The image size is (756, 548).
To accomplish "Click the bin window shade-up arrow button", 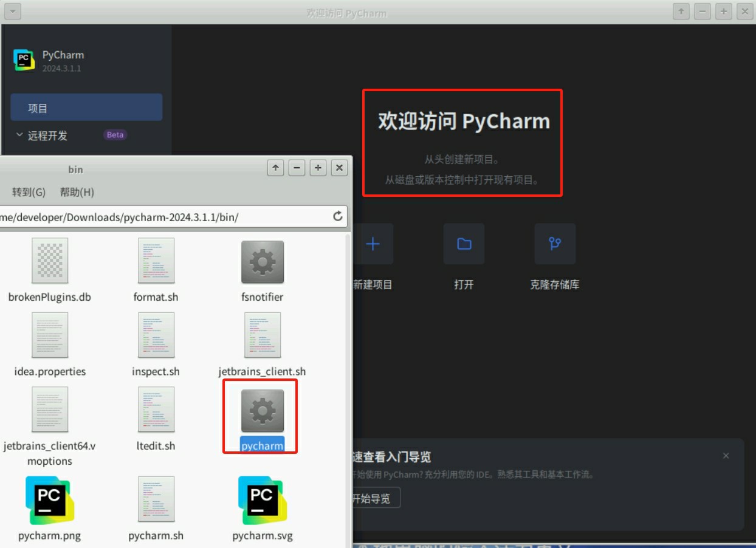I will click(276, 168).
